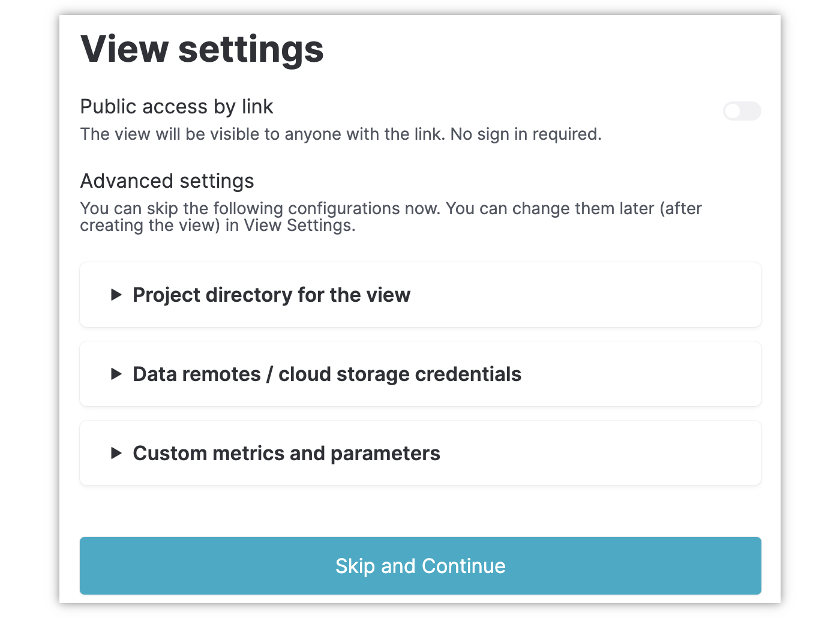Expand Project directory disclosure triangle
This screenshot has width=840, height=618.
[x=116, y=295]
